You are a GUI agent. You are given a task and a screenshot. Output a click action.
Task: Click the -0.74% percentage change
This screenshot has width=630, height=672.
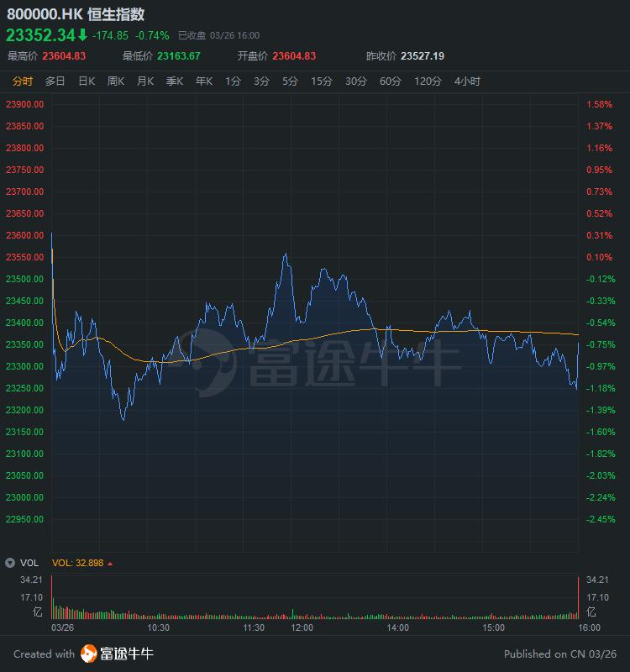(152, 35)
